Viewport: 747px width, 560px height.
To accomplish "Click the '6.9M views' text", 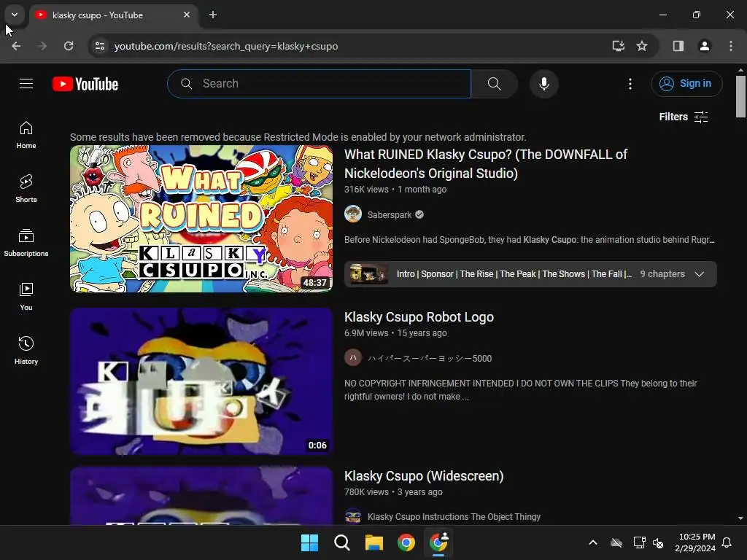I will pos(366,333).
